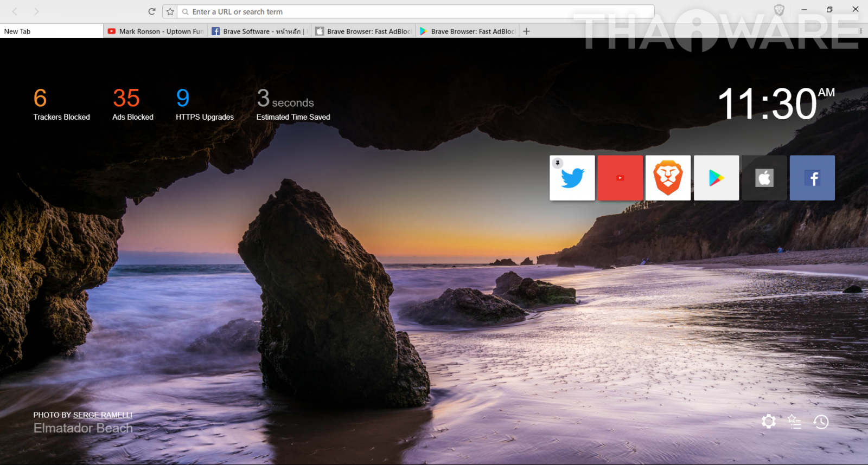
Task: Open the Apple top site tile
Action: [x=764, y=178]
